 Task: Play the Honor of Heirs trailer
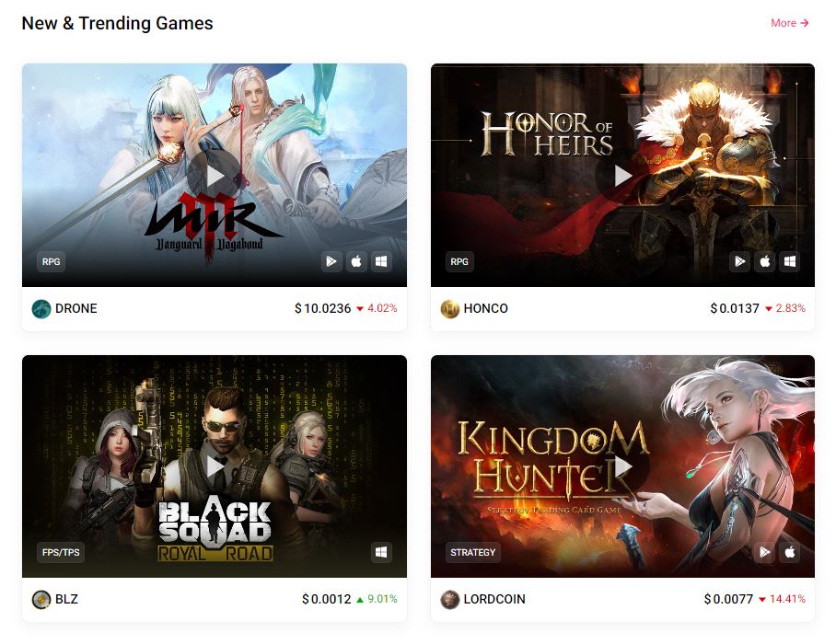[622, 175]
